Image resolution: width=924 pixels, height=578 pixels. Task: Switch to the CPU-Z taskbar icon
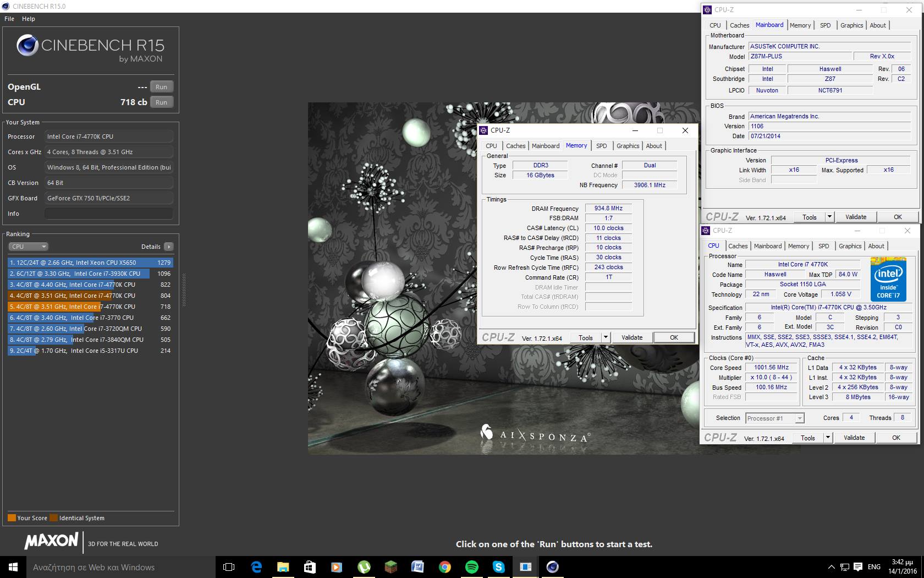click(x=525, y=567)
